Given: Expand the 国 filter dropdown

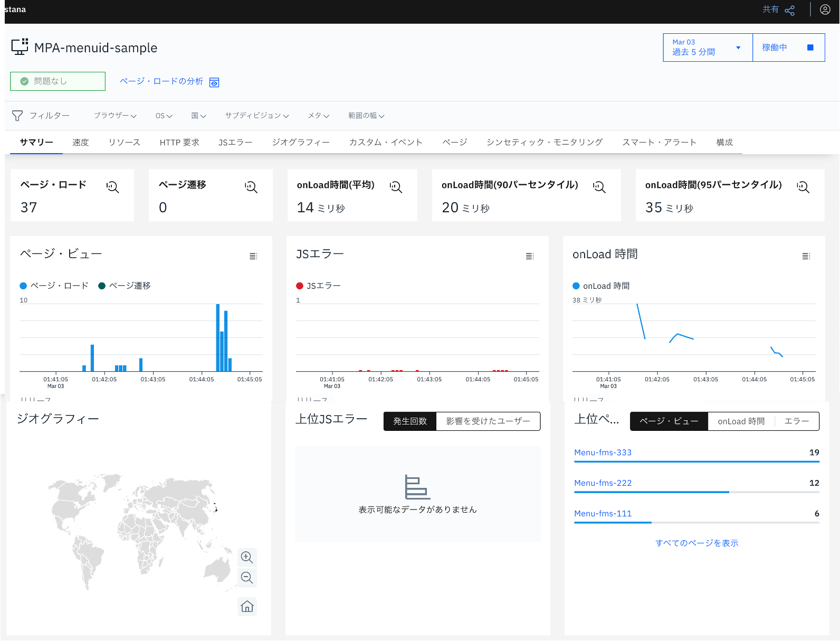Looking at the screenshot, I should pos(198,116).
